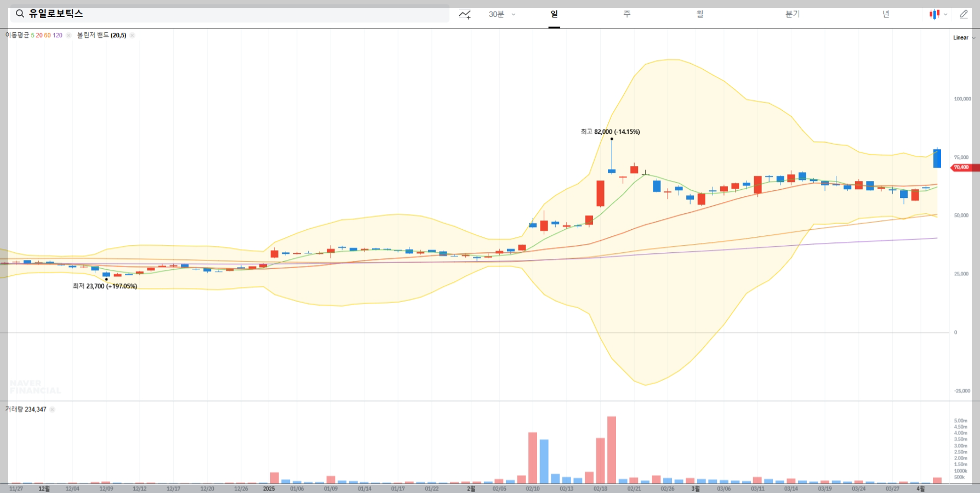The width and height of the screenshot is (980, 493).
Task: Click the 500k volume axis label
Action: [959, 477]
